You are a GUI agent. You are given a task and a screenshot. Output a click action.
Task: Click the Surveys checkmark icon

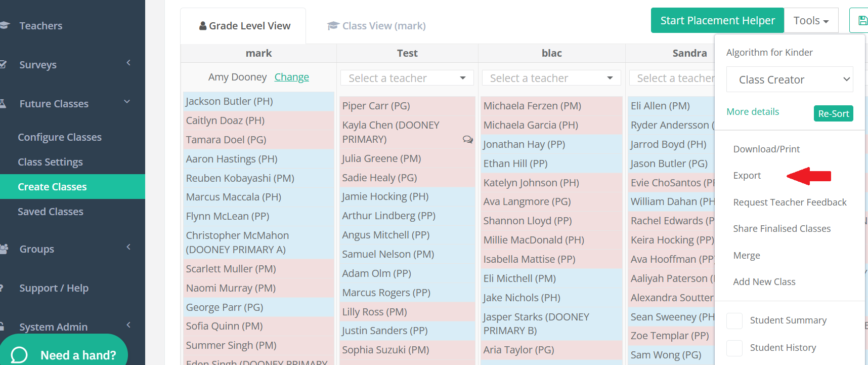[x=3, y=64]
